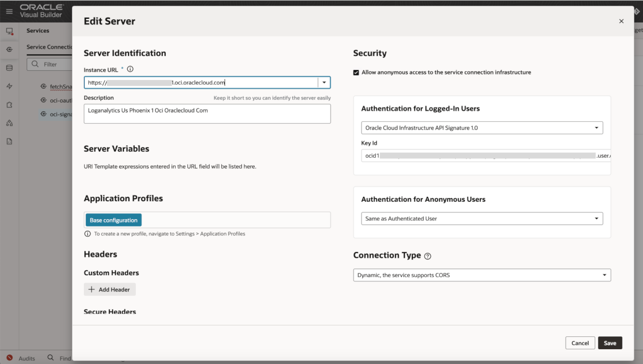Viewport: 643px width, 364px height.
Task: Click into the Description text field
Action: 207,114
